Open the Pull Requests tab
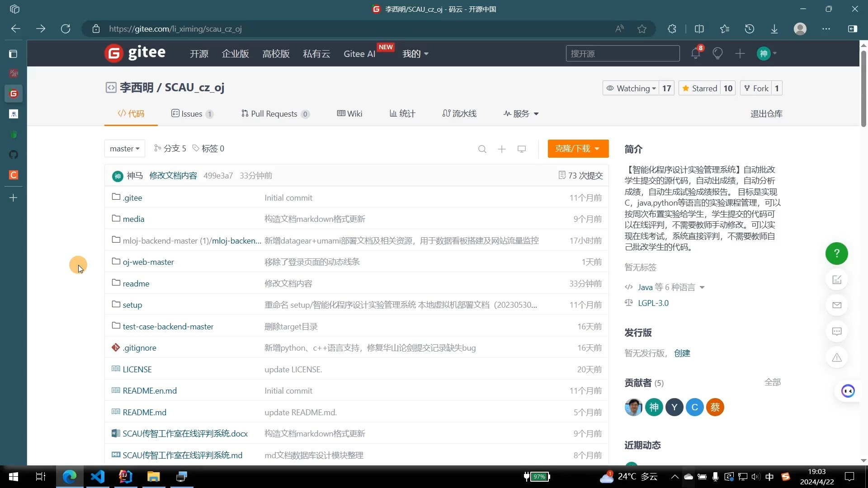The image size is (868, 488). click(x=274, y=114)
